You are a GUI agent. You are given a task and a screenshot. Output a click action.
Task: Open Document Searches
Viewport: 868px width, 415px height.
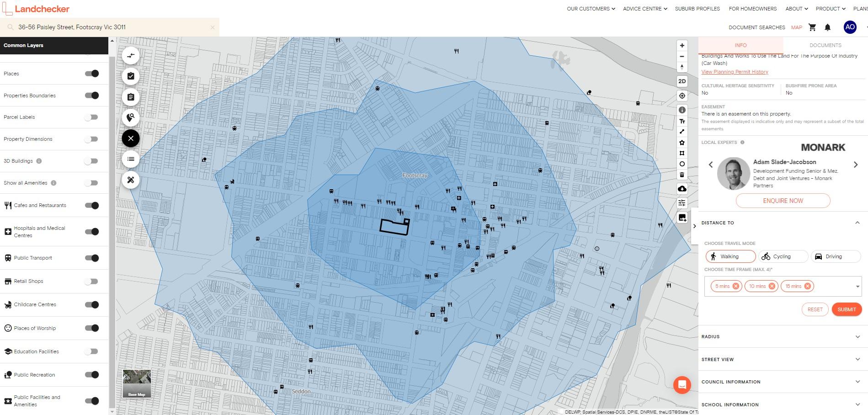click(x=756, y=27)
